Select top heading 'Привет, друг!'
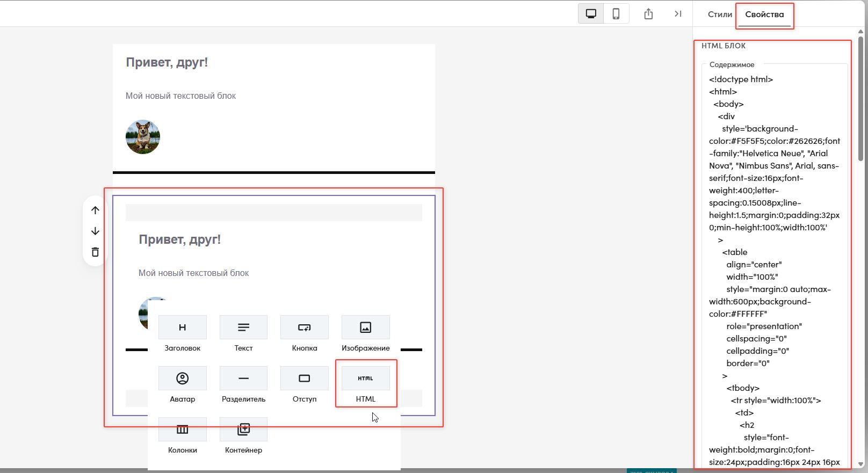Screen dimensions: 868x473 pos(167,62)
